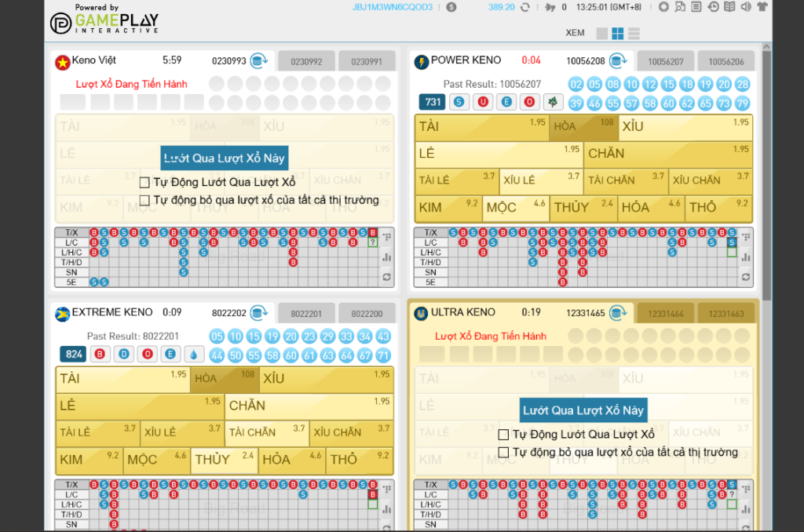
Task: Open the POWER KENO draw 10056206 tab
Action: [x=726, y=61]
